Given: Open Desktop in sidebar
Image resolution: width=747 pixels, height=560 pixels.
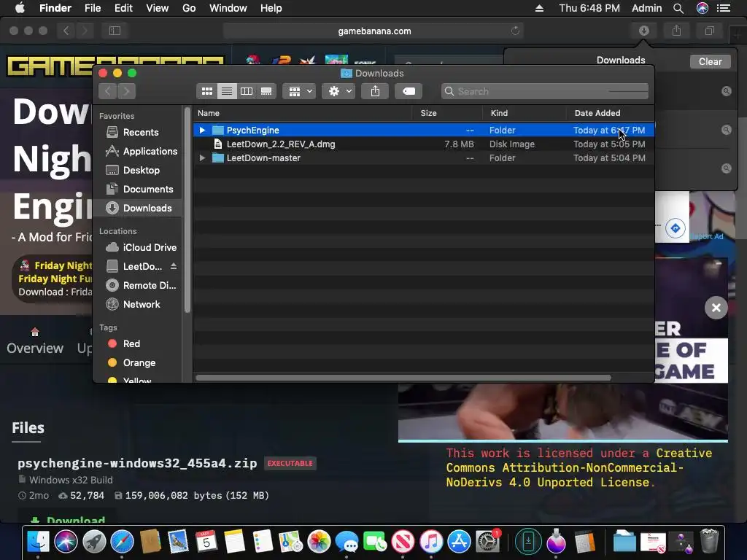Looking at the screenshot, I should [138, 170].
